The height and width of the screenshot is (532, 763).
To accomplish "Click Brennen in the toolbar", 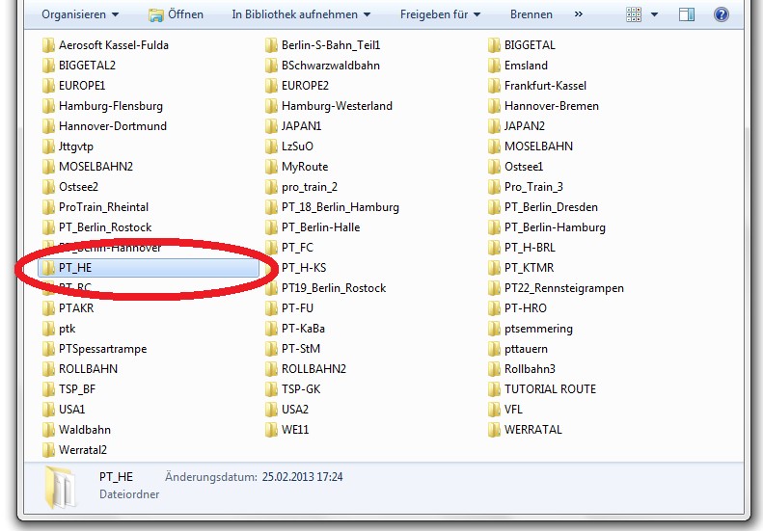I will (x=531, y=14).
